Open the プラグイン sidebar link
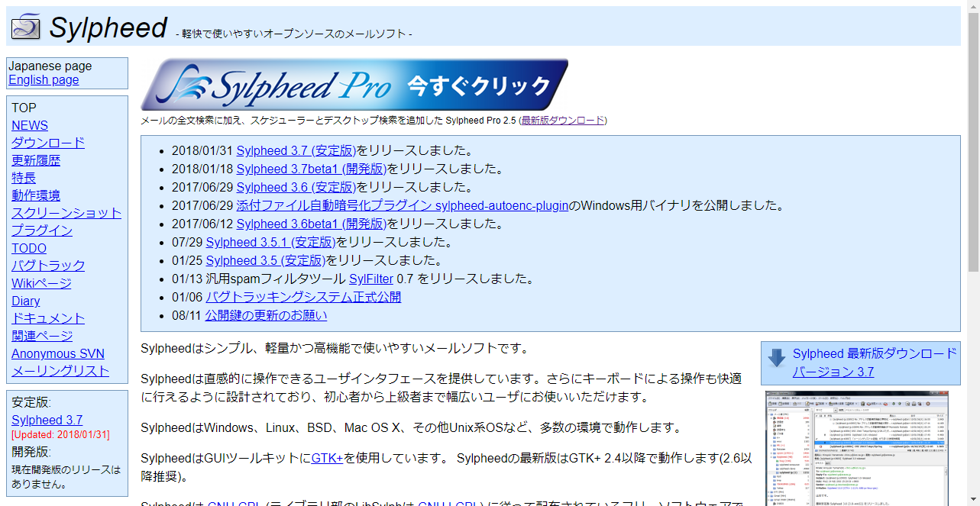The image size is (980, 506). tap(42, 230)
